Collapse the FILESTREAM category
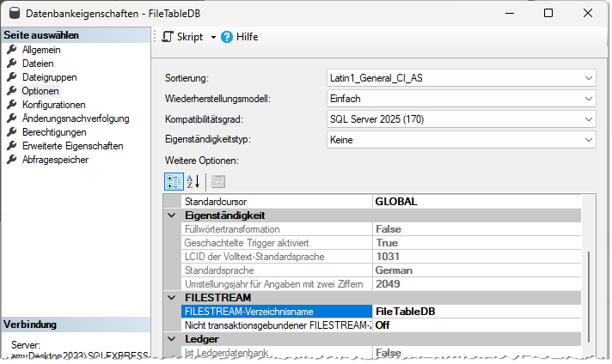Viewport: 612px width, 364px height. coord(172,298)
